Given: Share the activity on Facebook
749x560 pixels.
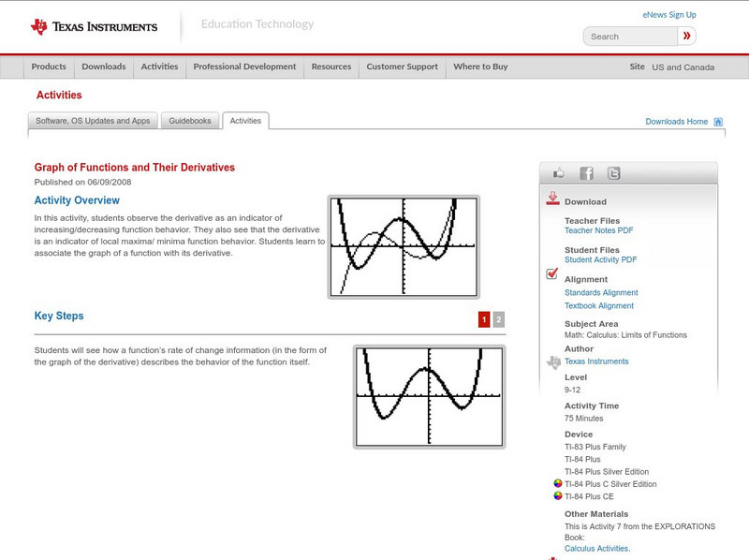Looking at the screenshot, I should point(586,173).
